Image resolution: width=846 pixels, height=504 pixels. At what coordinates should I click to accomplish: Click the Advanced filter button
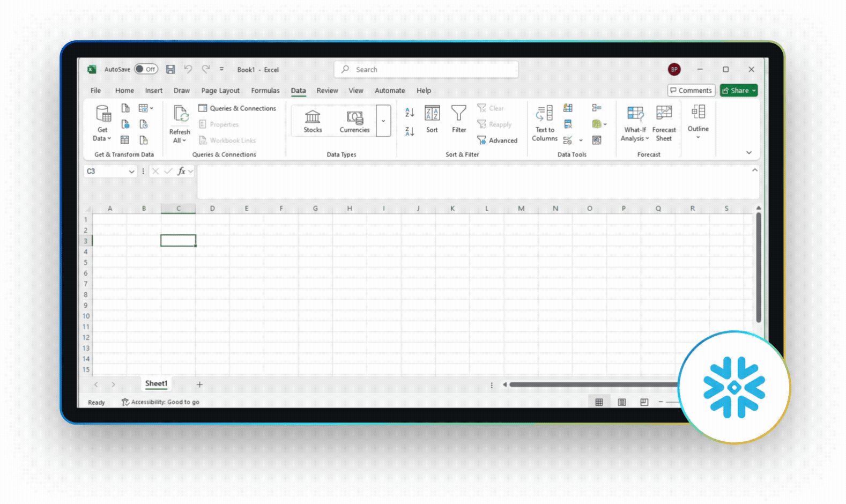coord(497,140)
